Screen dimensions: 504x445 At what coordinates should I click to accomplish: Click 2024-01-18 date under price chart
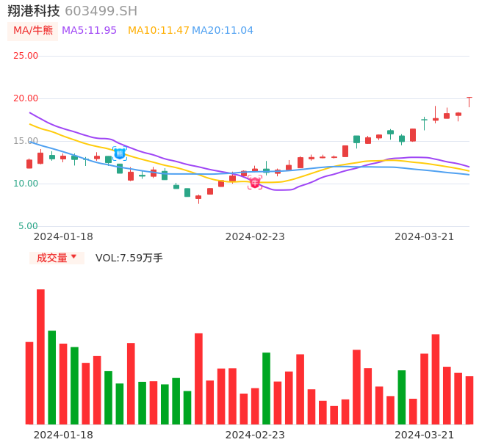63,236
